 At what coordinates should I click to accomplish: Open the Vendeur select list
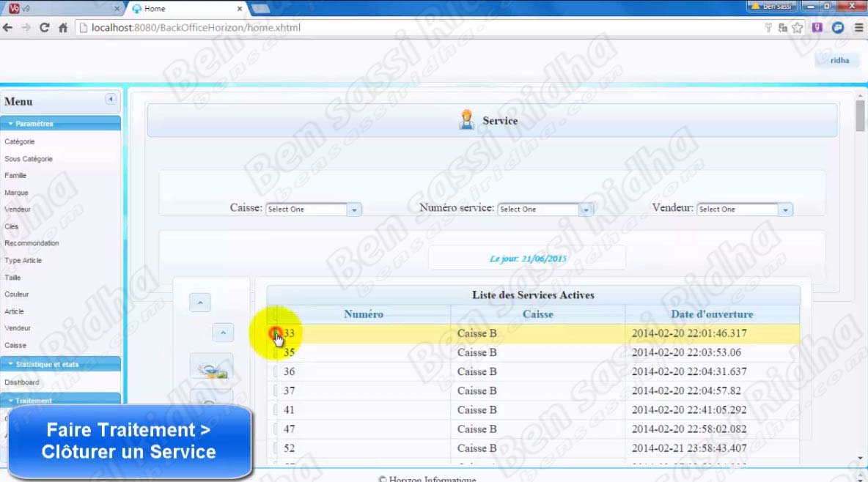click(785, 210)
